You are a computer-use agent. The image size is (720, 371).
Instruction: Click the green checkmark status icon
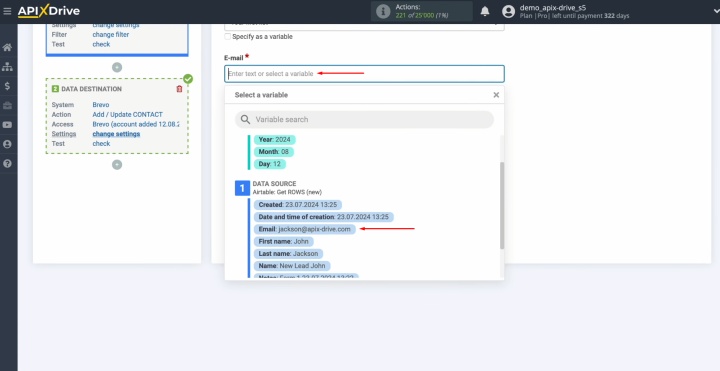click(188, 79)
